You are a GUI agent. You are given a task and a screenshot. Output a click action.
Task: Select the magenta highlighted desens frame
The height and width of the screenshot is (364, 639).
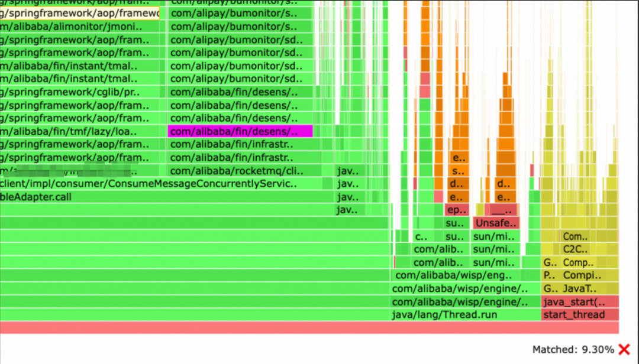240,132
